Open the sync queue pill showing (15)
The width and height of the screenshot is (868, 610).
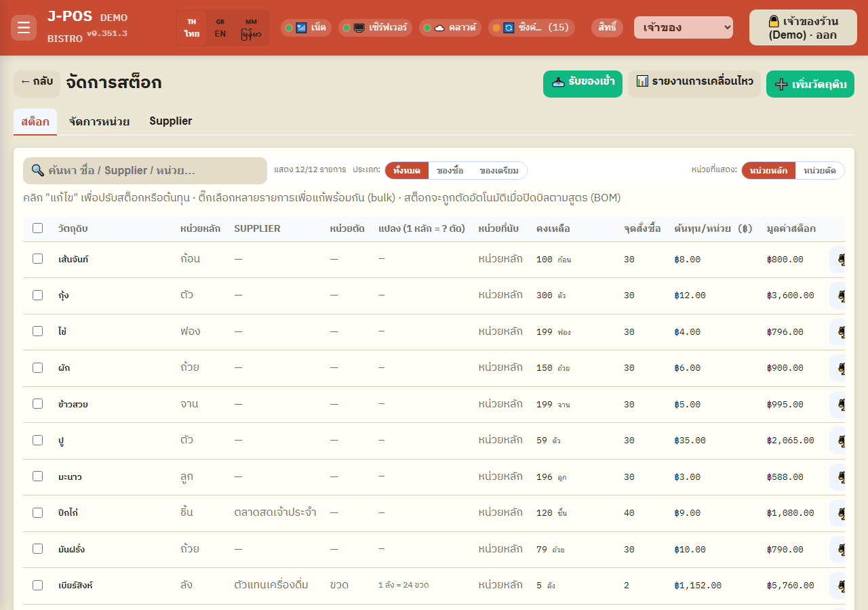click(x=532, y=28)
